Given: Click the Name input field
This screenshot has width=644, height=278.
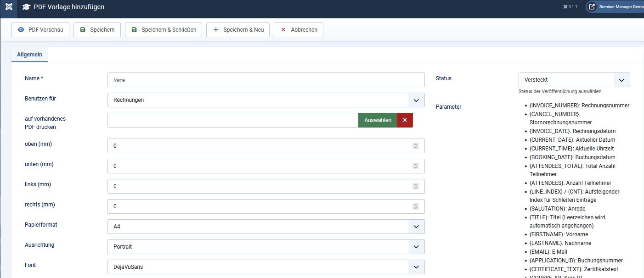Looking at the screenshot, I should pyautogui.click(x=266, y=80).
